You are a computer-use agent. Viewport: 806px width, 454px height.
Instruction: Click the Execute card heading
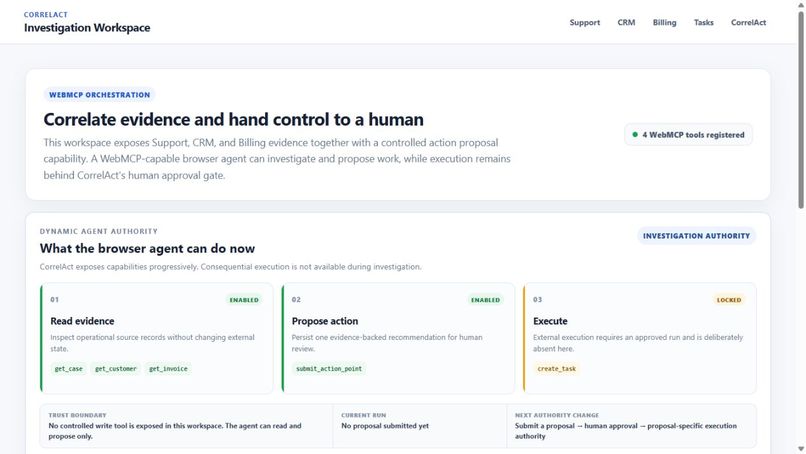[x=550, y=321]
